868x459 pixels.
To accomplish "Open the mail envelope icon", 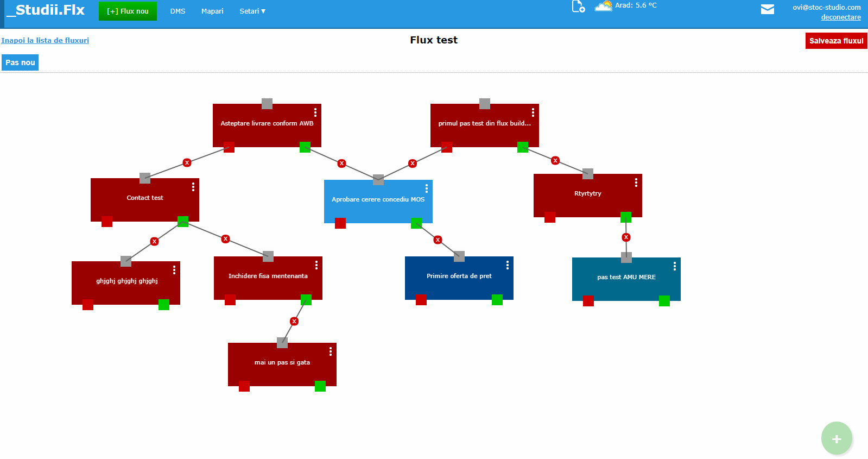I will click(767, 9).
